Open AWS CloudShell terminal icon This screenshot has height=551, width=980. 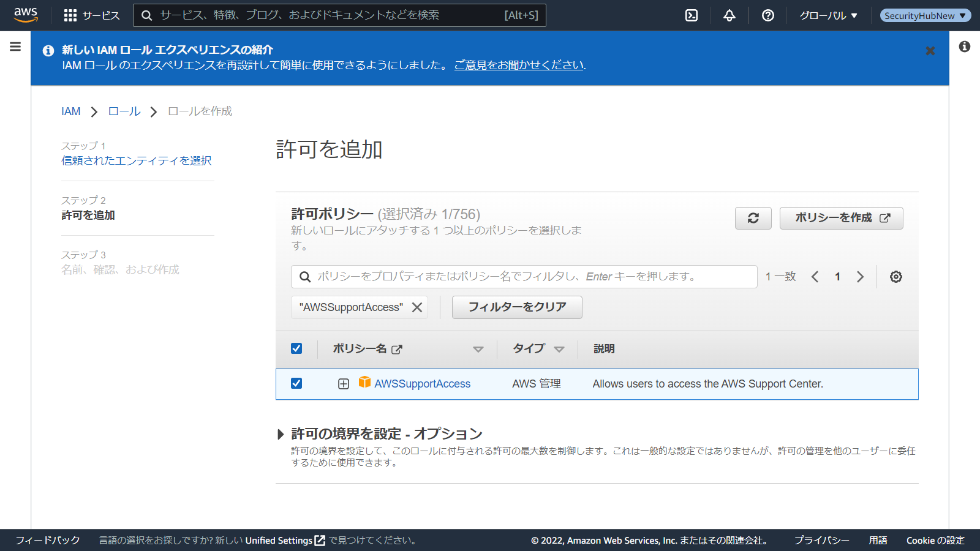pyautogui.click(x=692, y=15)
